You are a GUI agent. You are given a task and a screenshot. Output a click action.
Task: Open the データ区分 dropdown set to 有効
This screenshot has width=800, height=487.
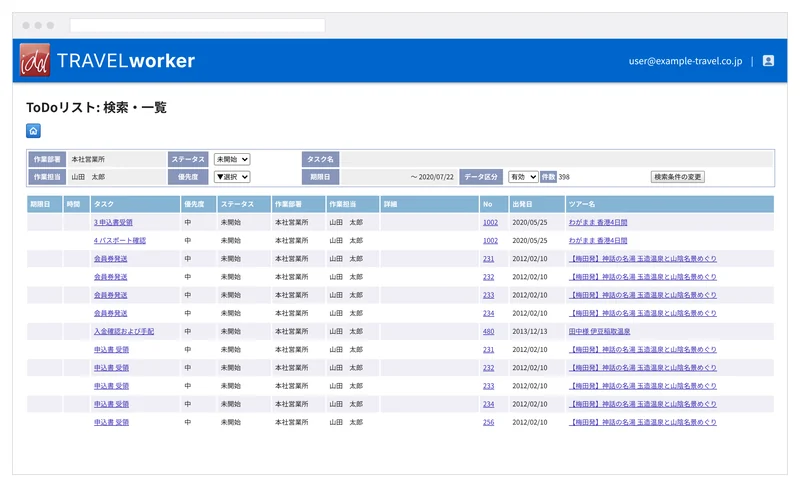[x=523, y=177]
